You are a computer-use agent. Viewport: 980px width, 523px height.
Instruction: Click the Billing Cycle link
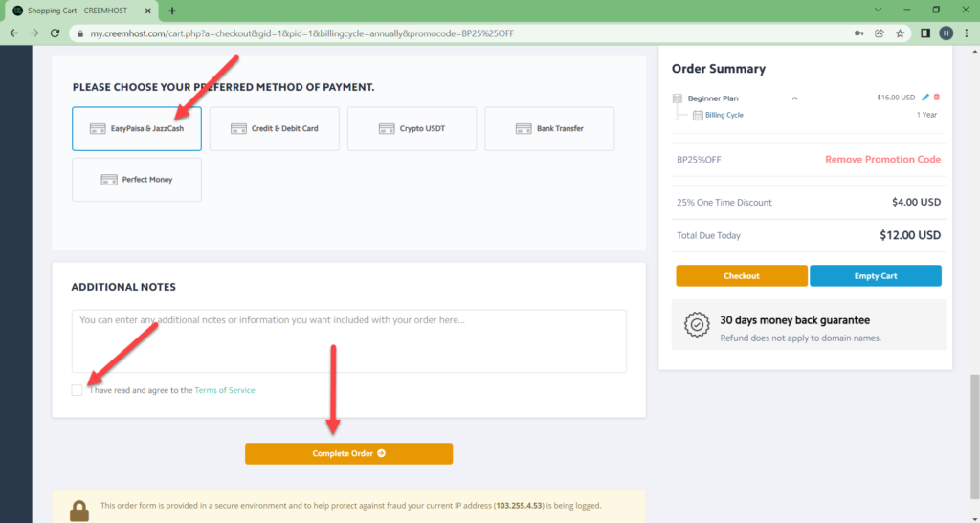pyautogui.click(x=724, y=115)
